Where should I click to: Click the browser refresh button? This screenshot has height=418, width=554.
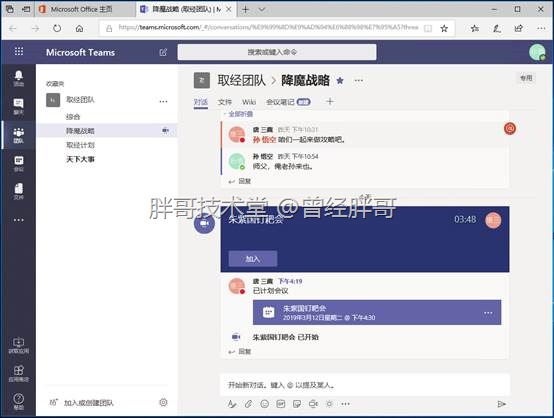(x=57, y=28)
